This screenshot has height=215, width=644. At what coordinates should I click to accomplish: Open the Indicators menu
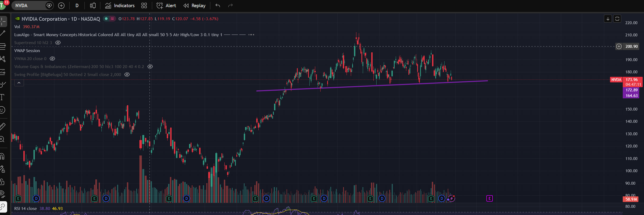click(x=120, y=6)
